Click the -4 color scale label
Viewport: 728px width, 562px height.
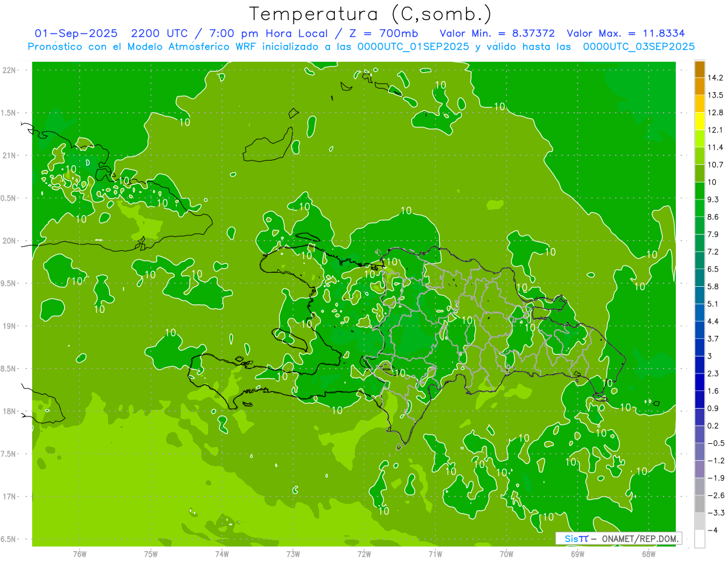pos(713,530)
